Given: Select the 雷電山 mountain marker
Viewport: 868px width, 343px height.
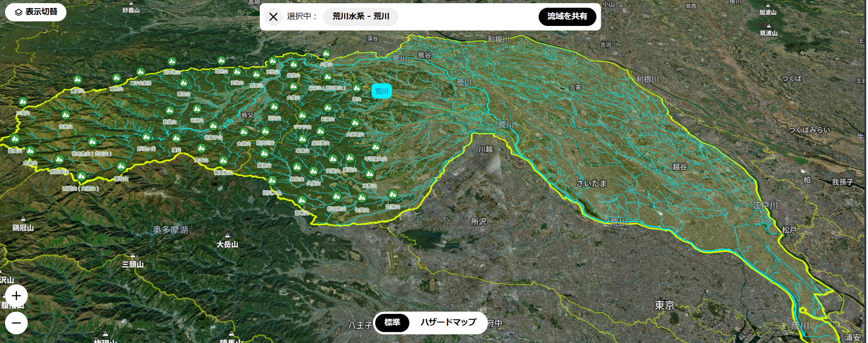Looking at the screenshot, I should (302, 201).
